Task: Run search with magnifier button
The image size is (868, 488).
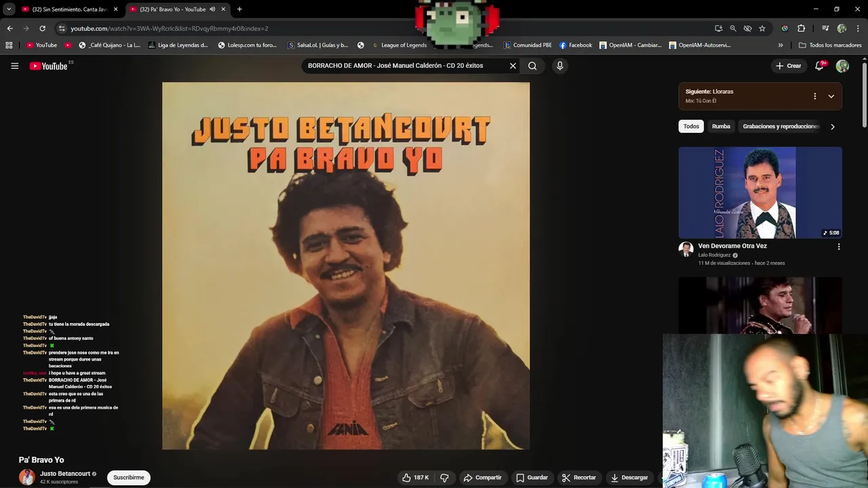Action: click(x=532, y=66)
